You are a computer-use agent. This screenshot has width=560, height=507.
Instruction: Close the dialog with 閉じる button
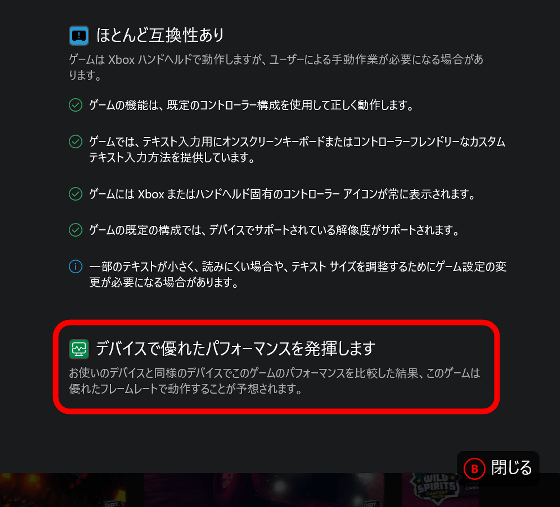(498, 468)
